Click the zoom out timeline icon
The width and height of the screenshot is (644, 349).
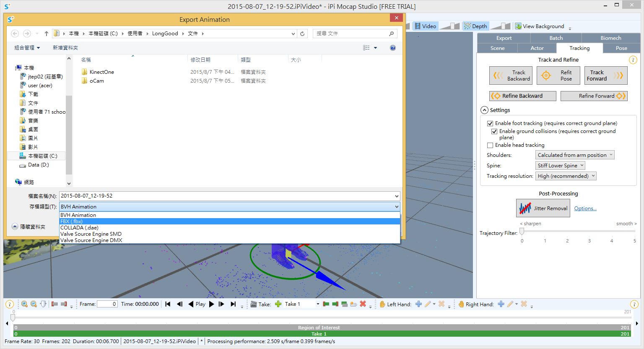pos(34,304)
